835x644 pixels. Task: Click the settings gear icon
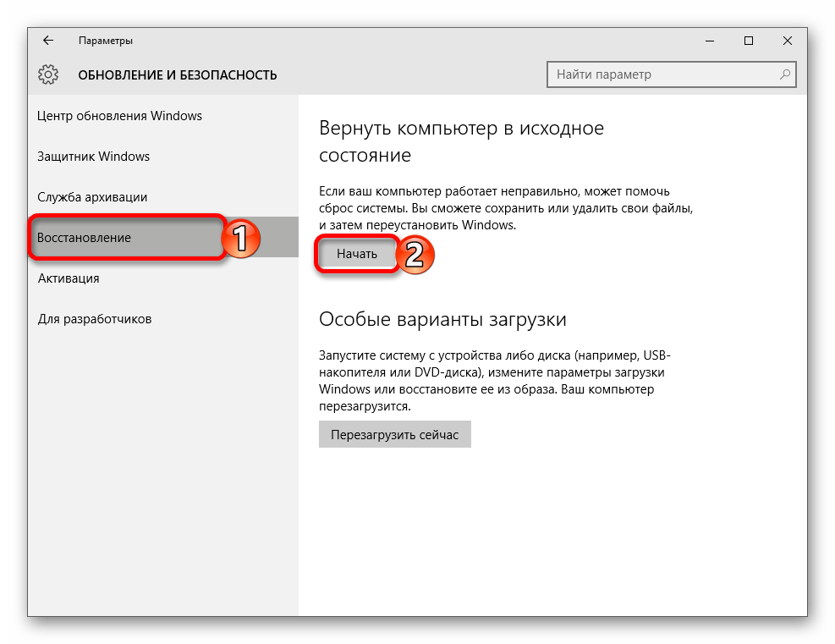(48, 74)
